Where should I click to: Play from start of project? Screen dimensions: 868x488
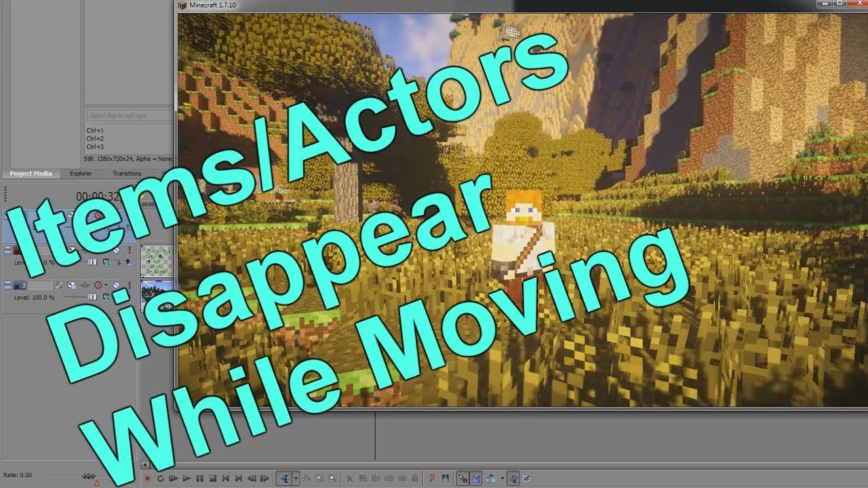coord(174,479)
